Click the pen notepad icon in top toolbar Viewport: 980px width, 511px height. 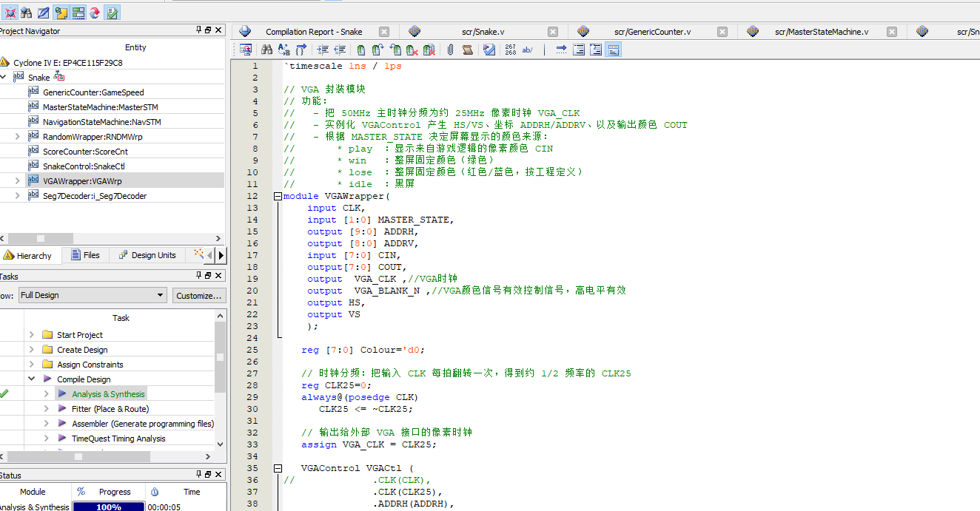coord(43,13)
